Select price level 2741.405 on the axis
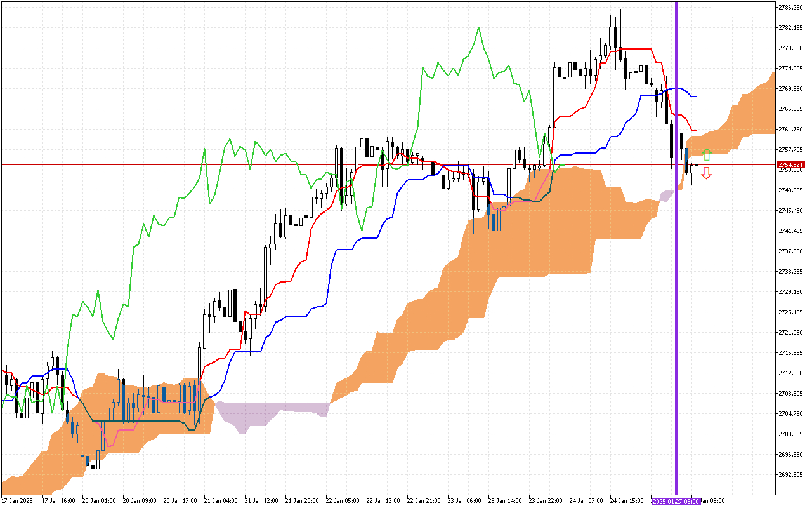The width and height of the screenshot is (812, 508). (790, 231)
